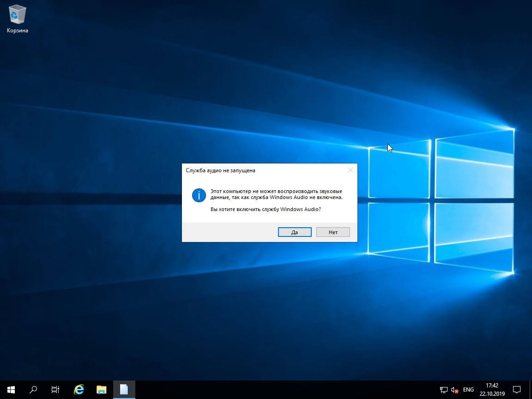This screenshot has width=532, height=399.
Task: Open File Explorer from the taskbar
Action: (x=101, y=389)
